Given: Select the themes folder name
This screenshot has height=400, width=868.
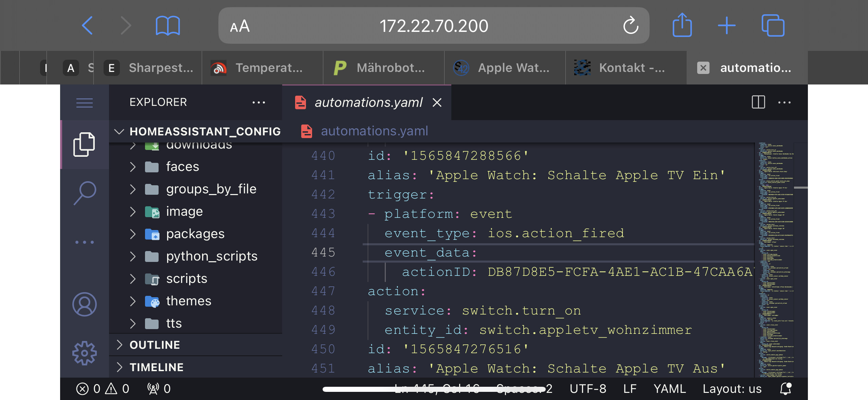Looking at the screenshot, I should point(188,301).
